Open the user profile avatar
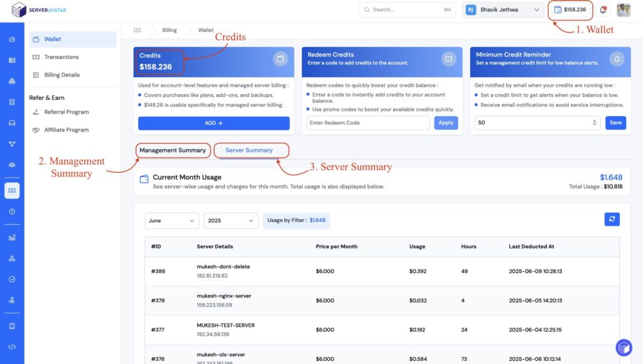This screenshot has height=364, width=643. (x=624, y=10)
